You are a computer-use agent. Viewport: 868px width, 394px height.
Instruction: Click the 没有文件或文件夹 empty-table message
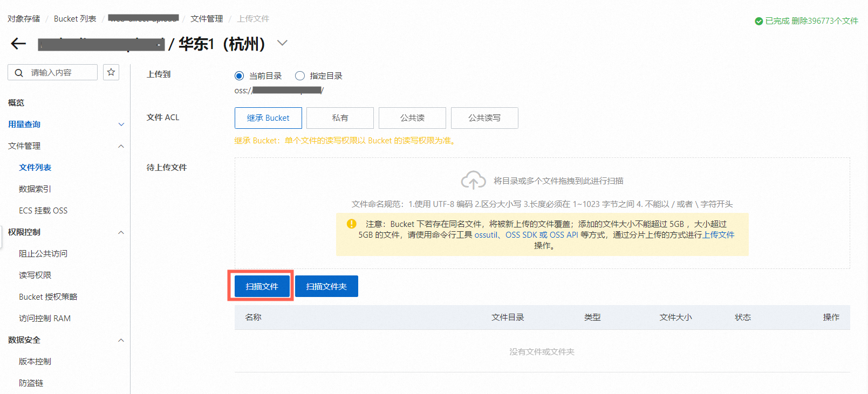pyautogui.click(x=542, y=352)
